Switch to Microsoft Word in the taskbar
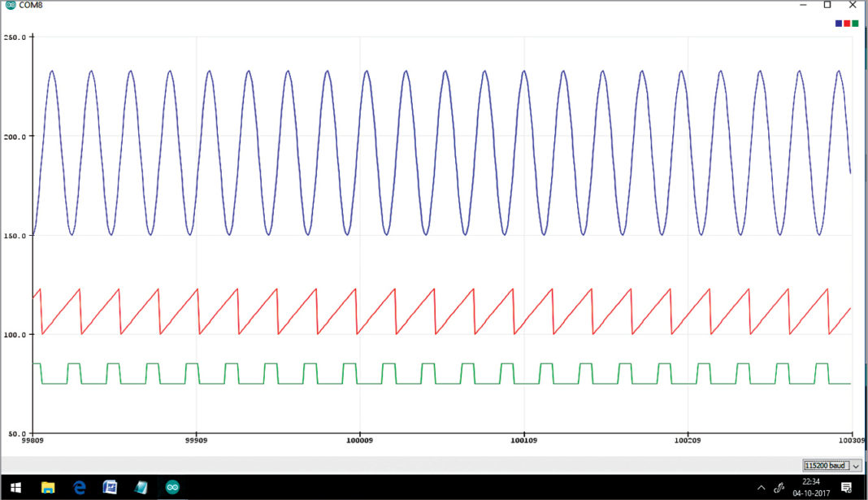Screen dimensions: 868x500 (x=110, y=487)
